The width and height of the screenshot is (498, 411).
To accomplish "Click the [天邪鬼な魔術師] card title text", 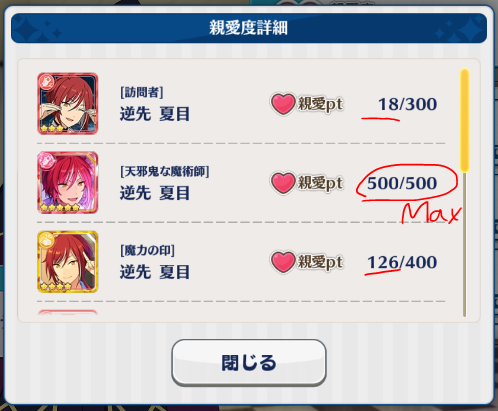I will [165, 172].
